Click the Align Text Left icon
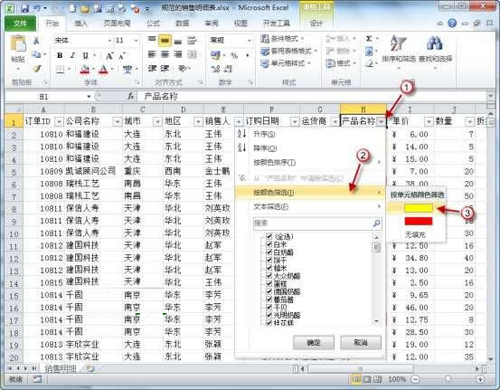This screenshot has height=390, width=500. coord(152,54)
